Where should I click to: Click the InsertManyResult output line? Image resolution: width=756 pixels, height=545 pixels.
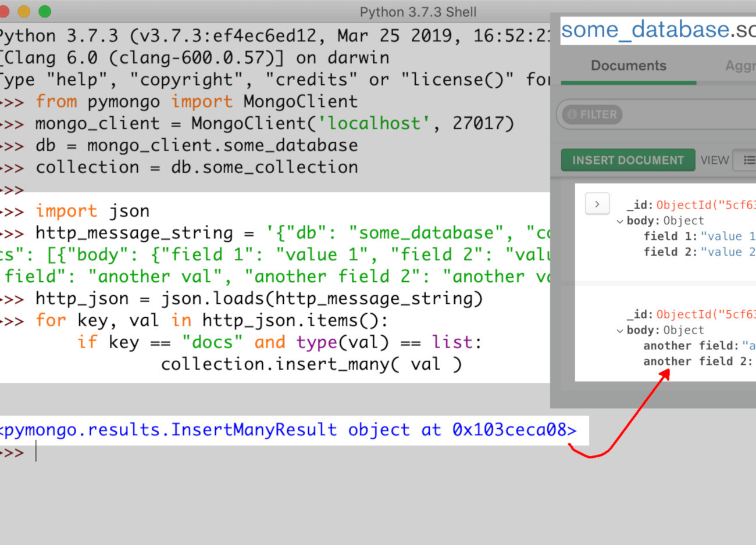[291, 430]
